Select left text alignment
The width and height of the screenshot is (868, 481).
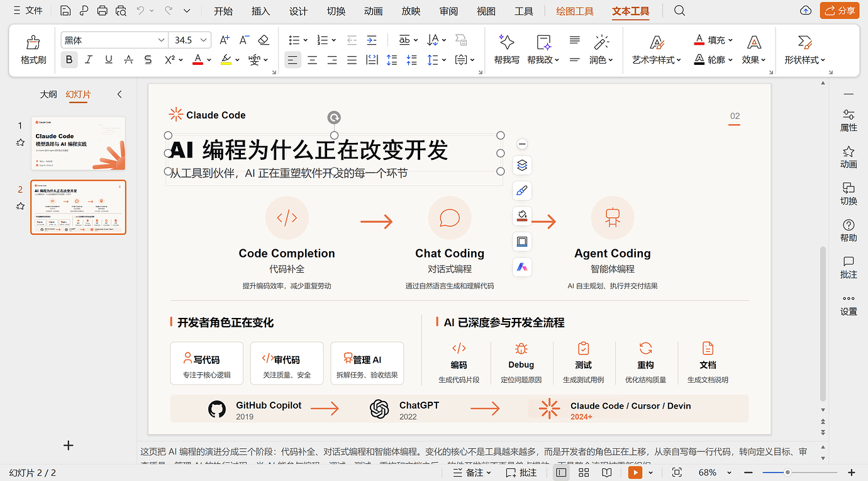292,60
